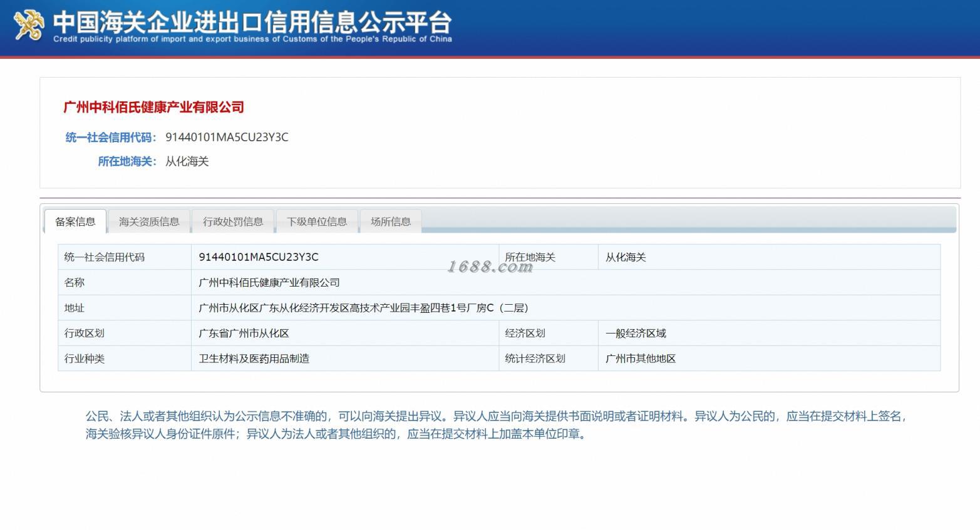The image size is (980, 530).
Task: Select the red company name heading
Action: (x=154, y=107)
